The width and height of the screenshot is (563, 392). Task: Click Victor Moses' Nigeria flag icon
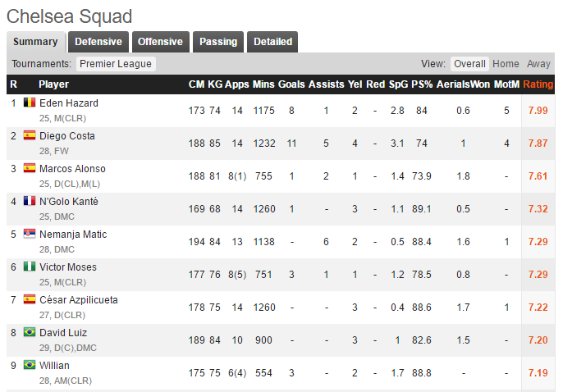point(30,267)
